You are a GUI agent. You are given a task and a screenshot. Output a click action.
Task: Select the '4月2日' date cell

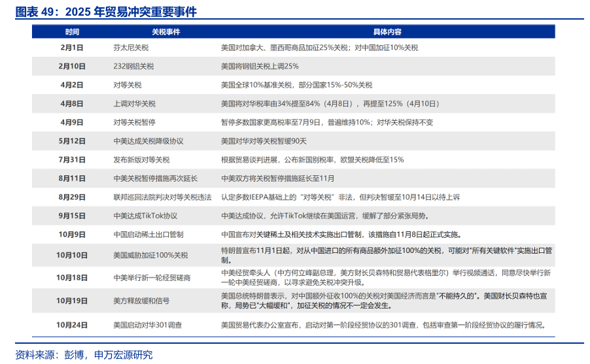click(x=72, y=85)
